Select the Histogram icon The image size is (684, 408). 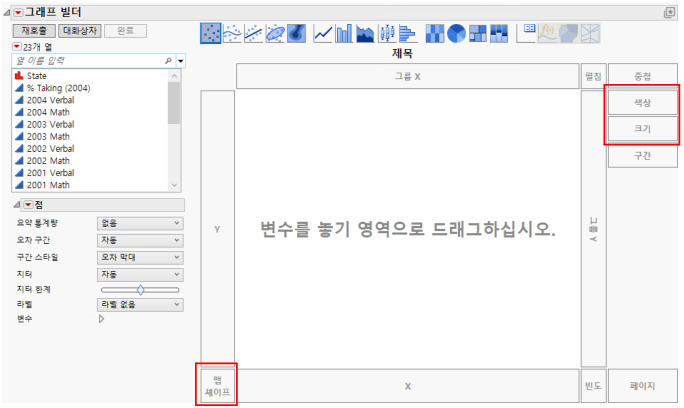407,34
